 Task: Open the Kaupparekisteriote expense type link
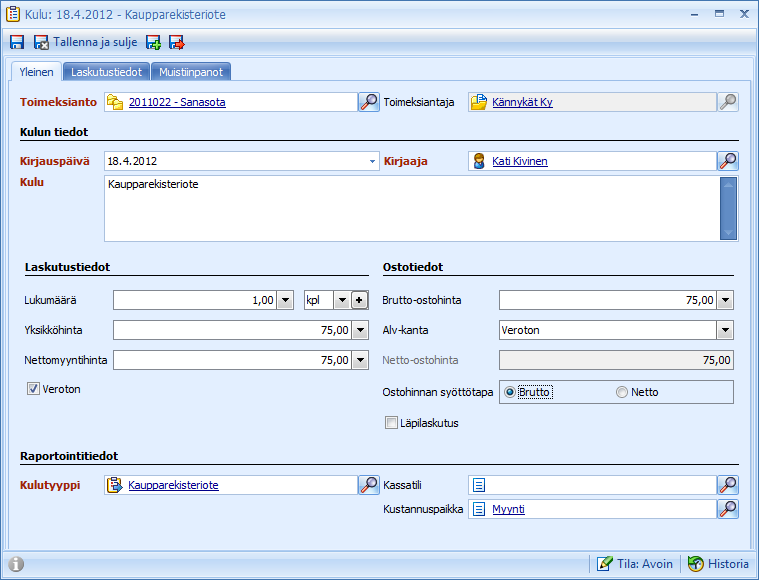click(x=173, y=485)
